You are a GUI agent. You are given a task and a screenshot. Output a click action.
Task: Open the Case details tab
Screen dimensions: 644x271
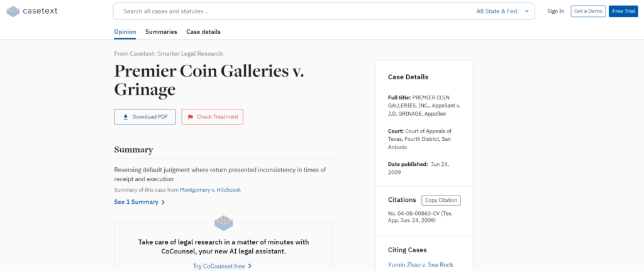[203, 31]
